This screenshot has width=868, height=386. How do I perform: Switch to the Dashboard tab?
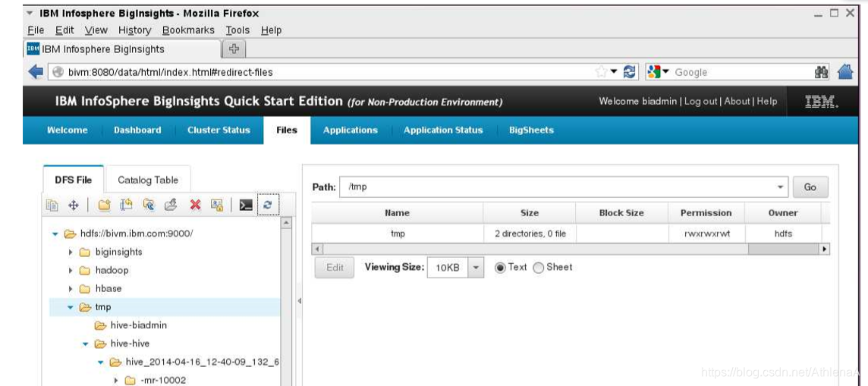pyautogui.click(x=137, y=130)
